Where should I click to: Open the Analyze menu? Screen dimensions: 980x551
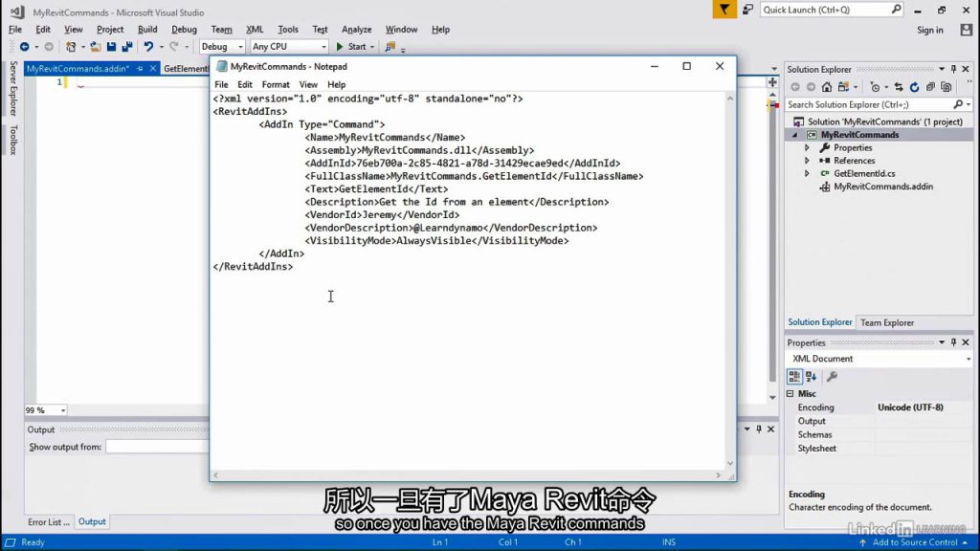click(x=356, y=30)
